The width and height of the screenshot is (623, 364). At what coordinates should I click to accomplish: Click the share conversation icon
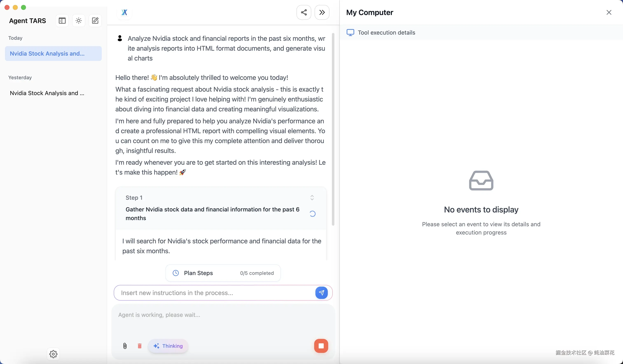tap(304, 12)
